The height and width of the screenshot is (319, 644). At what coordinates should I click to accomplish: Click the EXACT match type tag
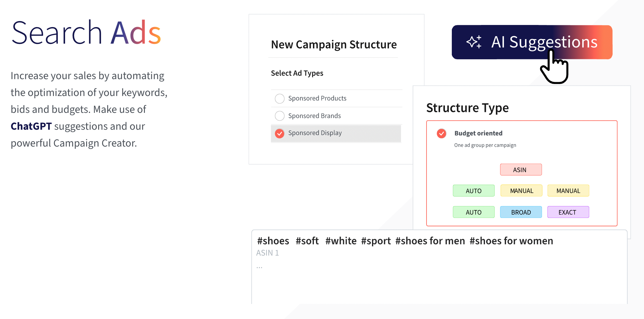tap(568, 212)
